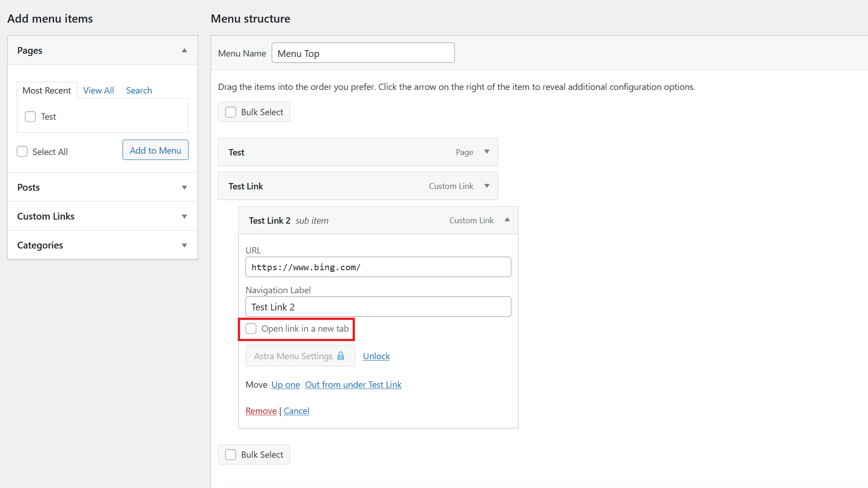The height and width of the screenshot is (488, 868).
Task: Select the Test page checkbox
Action: (30, 116)
